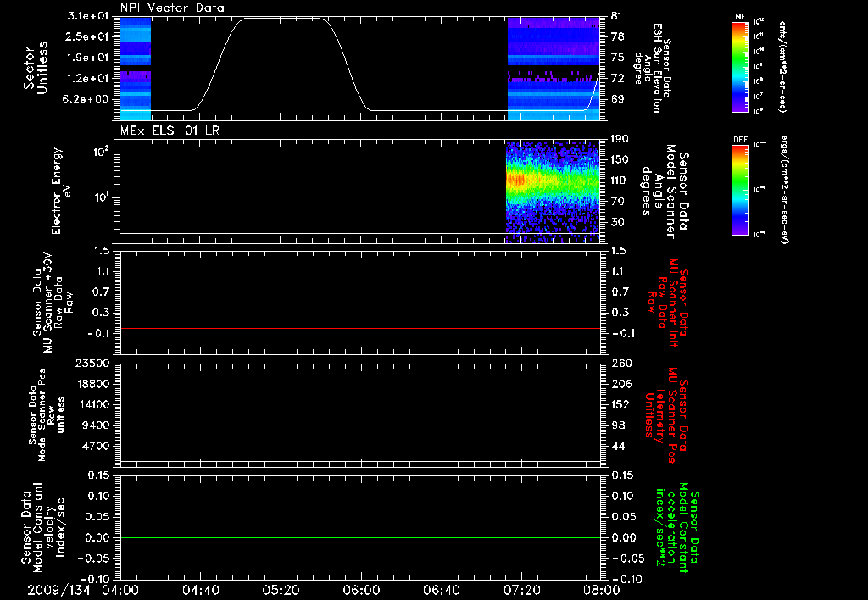
Task: Click the 04:40 time axis label
Action: pyautogui.click(x=200, y=590)
